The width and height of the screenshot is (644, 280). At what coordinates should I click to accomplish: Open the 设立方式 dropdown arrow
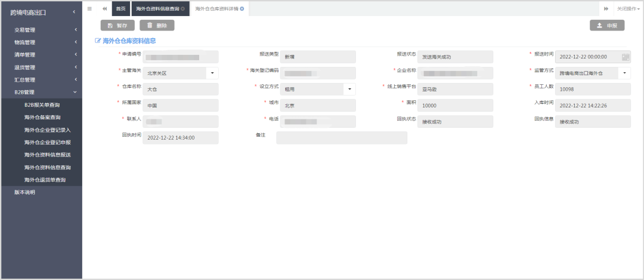(x=349, y=89)
